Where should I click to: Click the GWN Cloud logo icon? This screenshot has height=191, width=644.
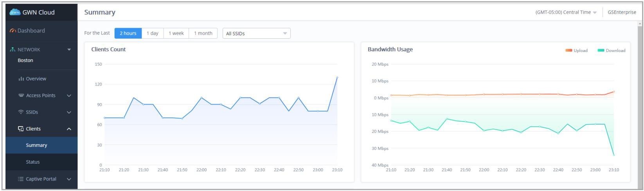coord(15,12)
